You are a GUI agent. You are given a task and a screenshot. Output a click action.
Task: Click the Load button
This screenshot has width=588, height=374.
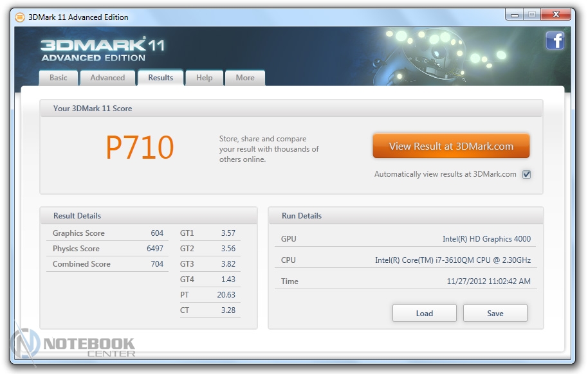[x=424, y=314]
